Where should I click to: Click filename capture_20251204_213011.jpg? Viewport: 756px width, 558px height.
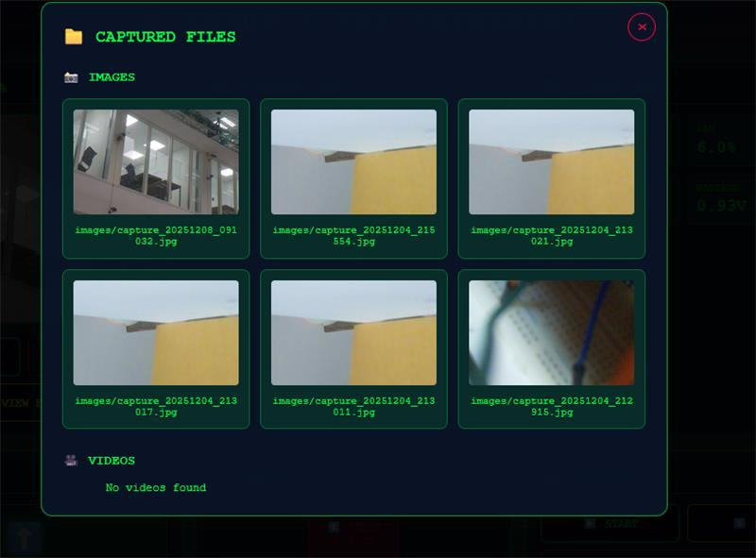(x=353, y=406)
